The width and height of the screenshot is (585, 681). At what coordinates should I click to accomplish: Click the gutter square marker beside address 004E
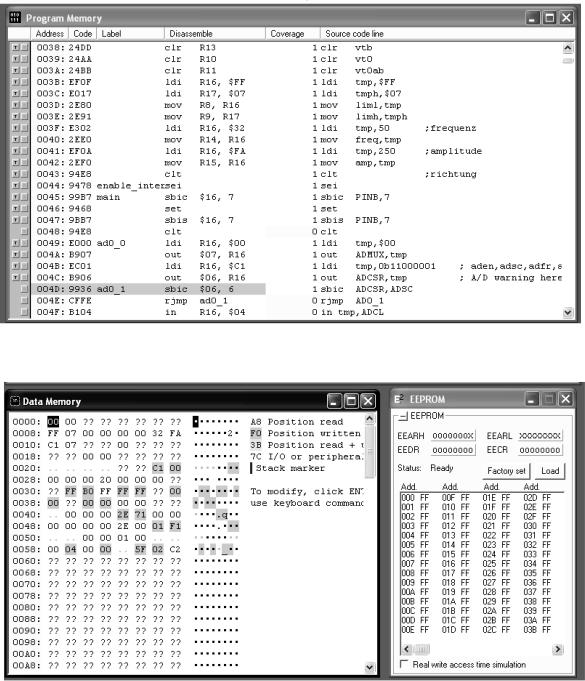pos(24,301)
